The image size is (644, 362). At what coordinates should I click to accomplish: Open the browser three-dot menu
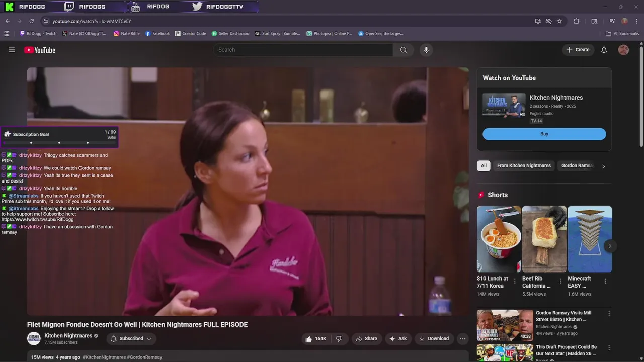tap(637, 21)
